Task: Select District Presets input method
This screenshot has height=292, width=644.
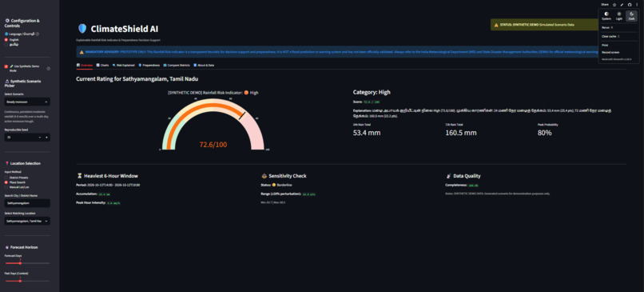Action: click(6, 178)
